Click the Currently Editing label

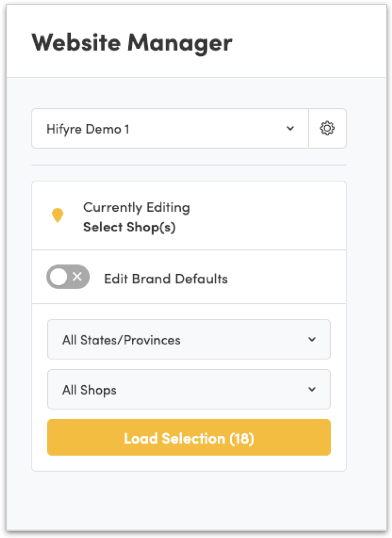pos(136,207)
